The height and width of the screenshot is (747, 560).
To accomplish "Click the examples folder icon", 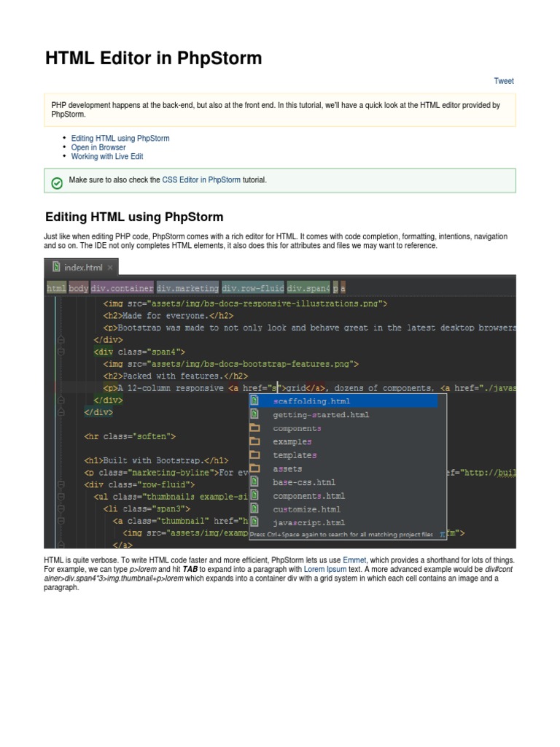I will pos(254,441).
